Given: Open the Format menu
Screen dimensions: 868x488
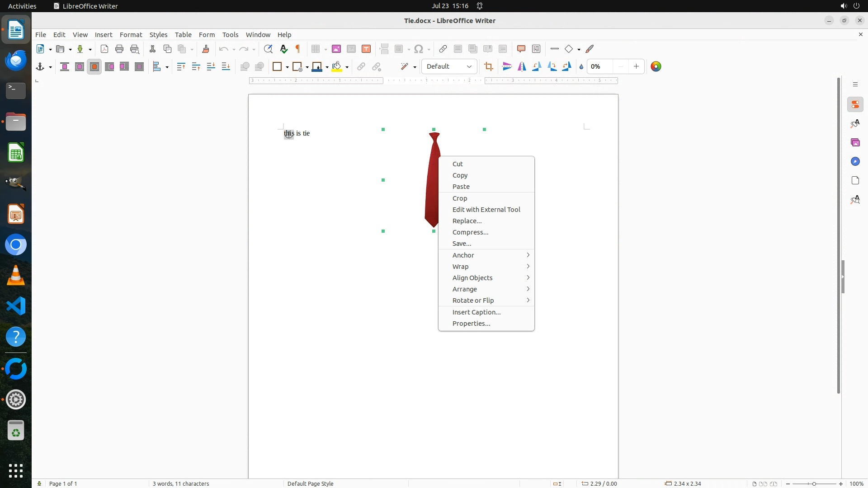Looking at the screenshot, I should tap(131, 35).
